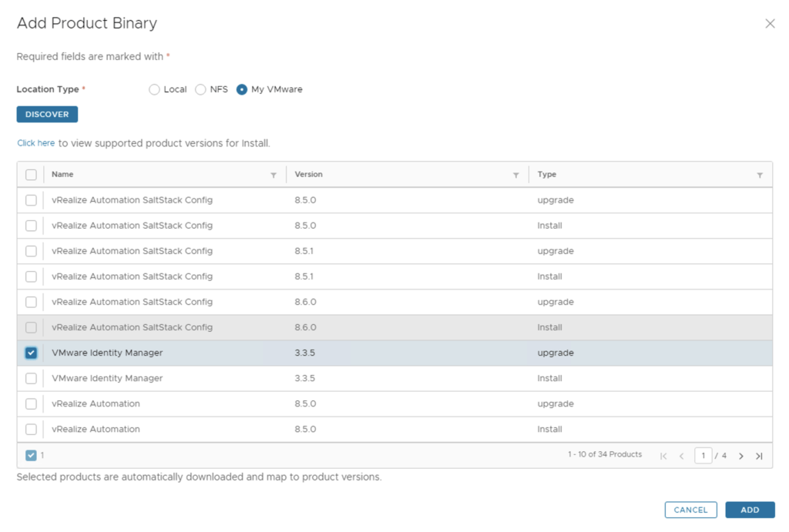
Task: Uncheck VMware Identity Manager 3.3.5 upgrade
Action: [x=31, y=353]
